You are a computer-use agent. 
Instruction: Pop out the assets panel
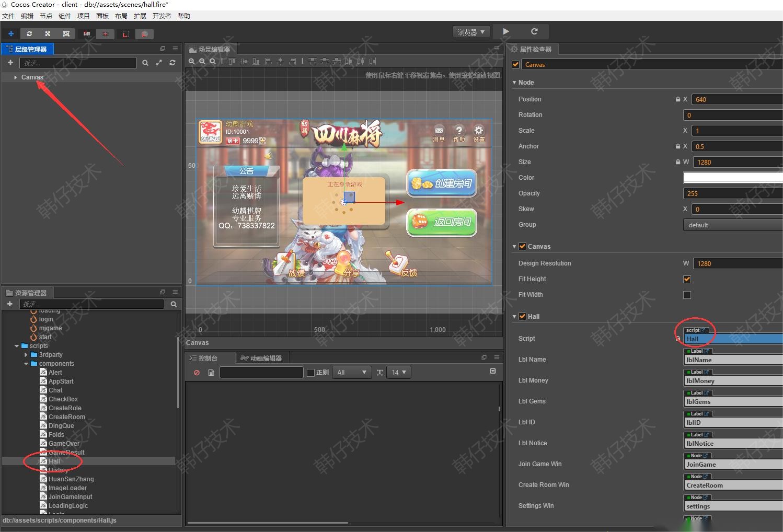pyautogui.click(x=163, y=292)
